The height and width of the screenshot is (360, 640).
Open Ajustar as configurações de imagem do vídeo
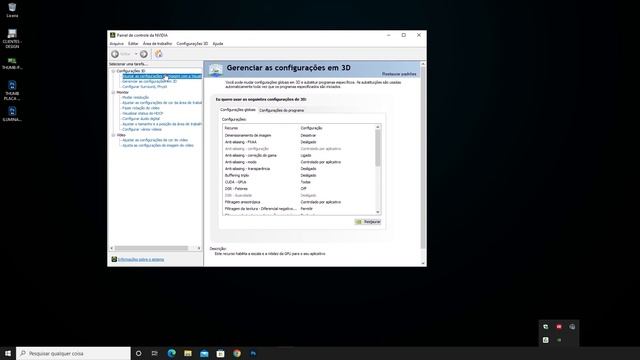click(158, 145)
